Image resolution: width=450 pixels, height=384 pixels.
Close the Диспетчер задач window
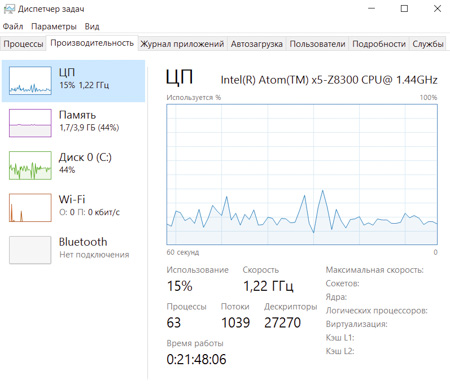[x=437, y=9]
